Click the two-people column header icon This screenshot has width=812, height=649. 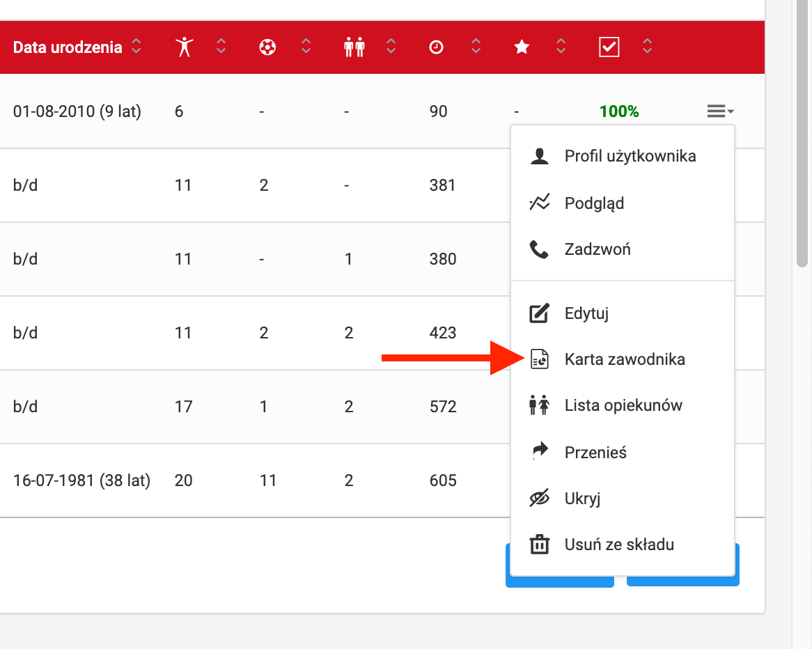pos(354,47)
